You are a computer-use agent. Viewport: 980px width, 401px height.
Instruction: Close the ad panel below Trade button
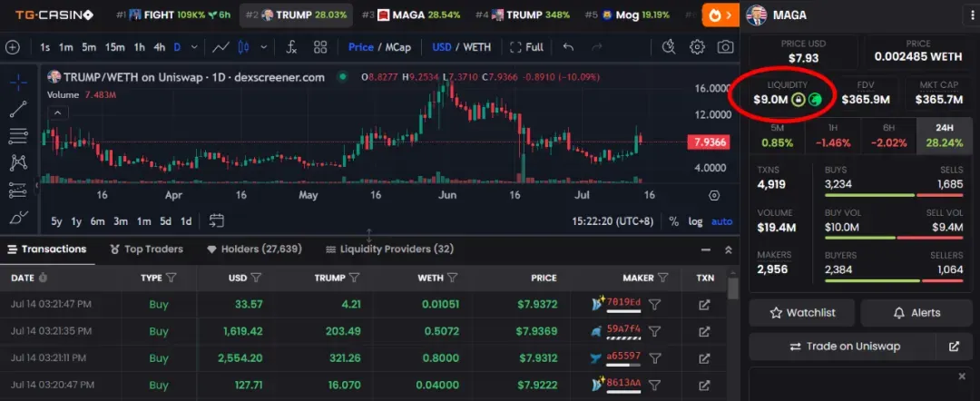point(962,376)
